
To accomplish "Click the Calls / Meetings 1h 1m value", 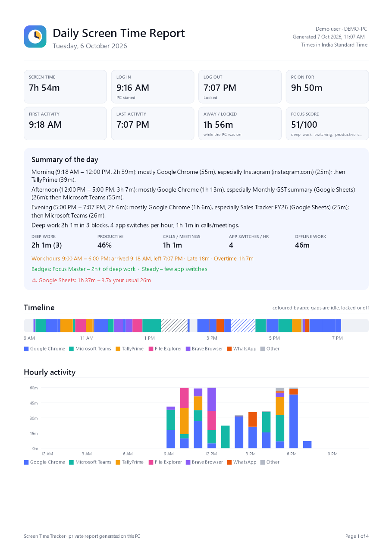I will point(172,245).
